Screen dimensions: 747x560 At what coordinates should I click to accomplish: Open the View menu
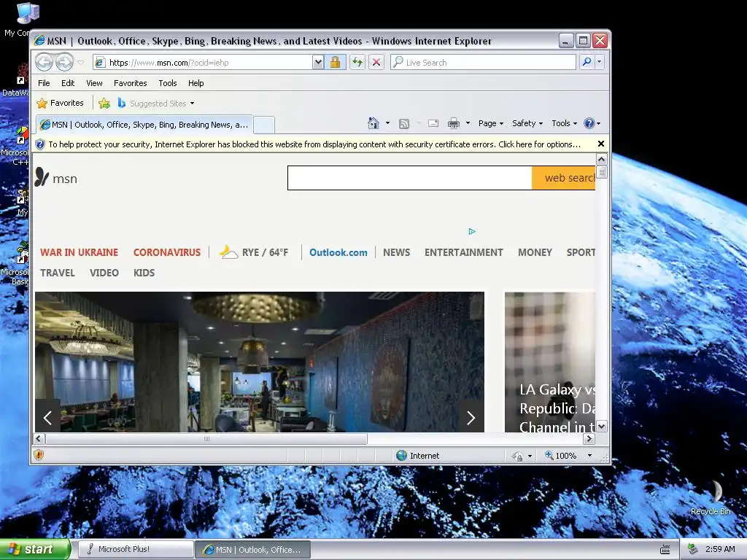(94, 83)
